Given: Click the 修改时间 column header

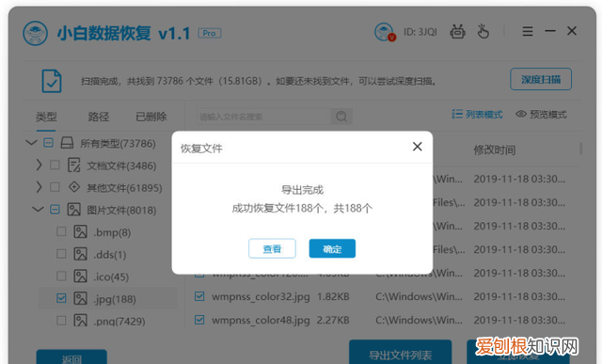Looking at the screenshot, I should tap(495, 150).
